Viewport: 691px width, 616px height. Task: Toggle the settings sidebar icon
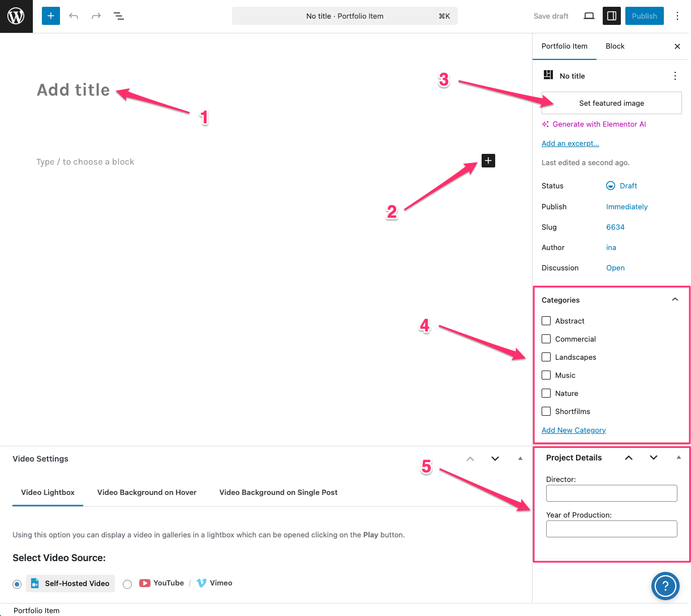click(611, 16)
